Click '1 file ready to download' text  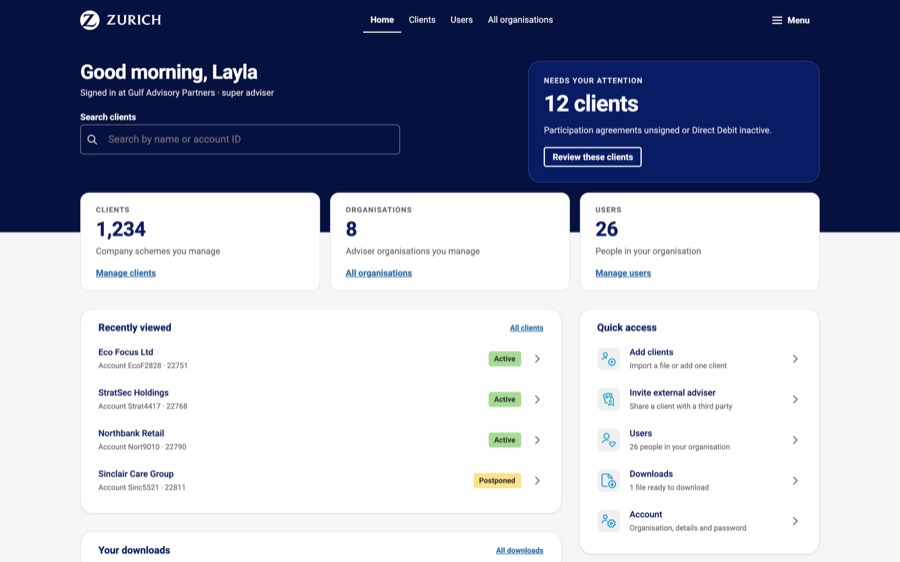669,487
